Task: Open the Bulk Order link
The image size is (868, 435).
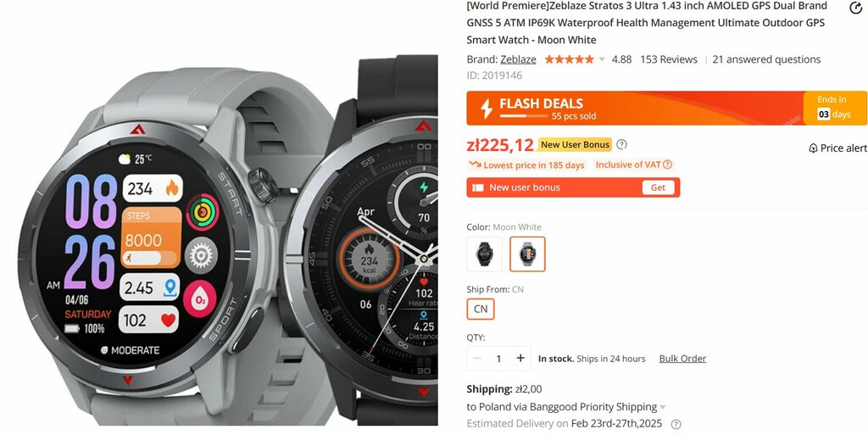Action: click(682, 359)
